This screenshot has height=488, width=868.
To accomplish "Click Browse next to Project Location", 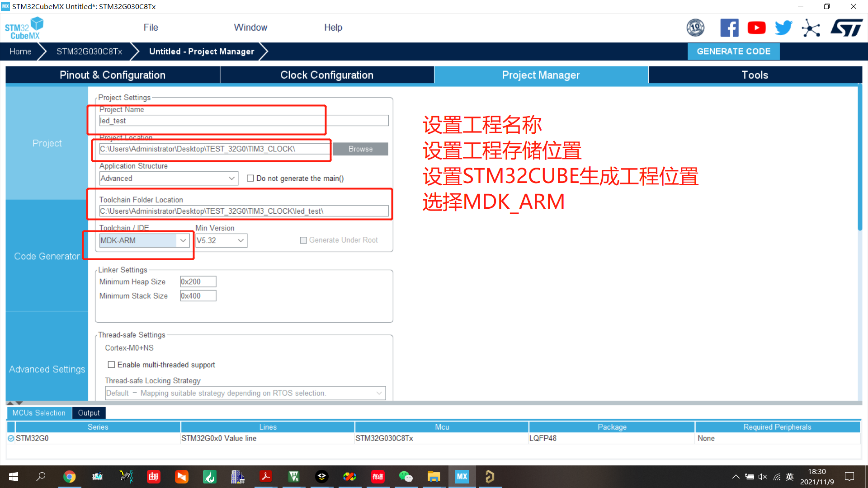I will tap(360, 149).
